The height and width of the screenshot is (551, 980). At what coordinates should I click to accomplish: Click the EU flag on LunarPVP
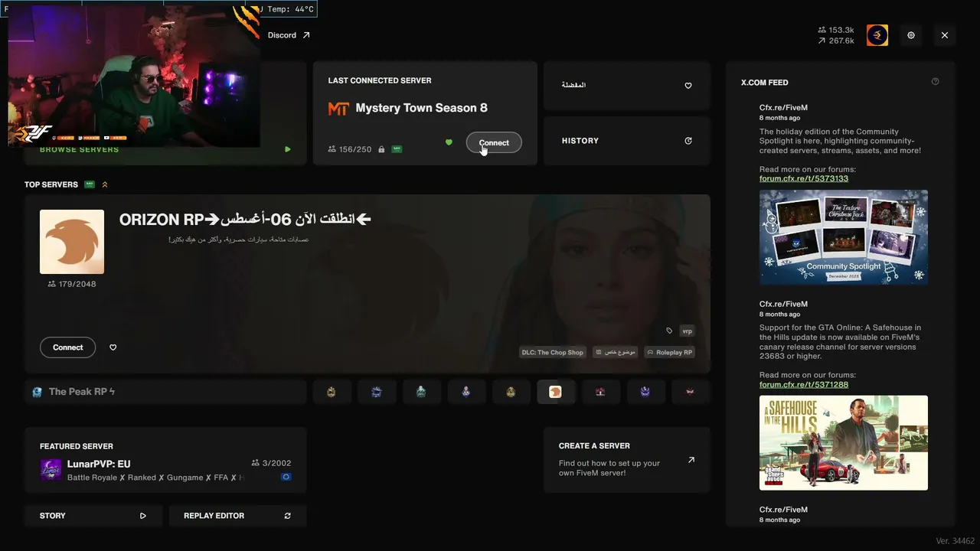(x=286, y=478)
